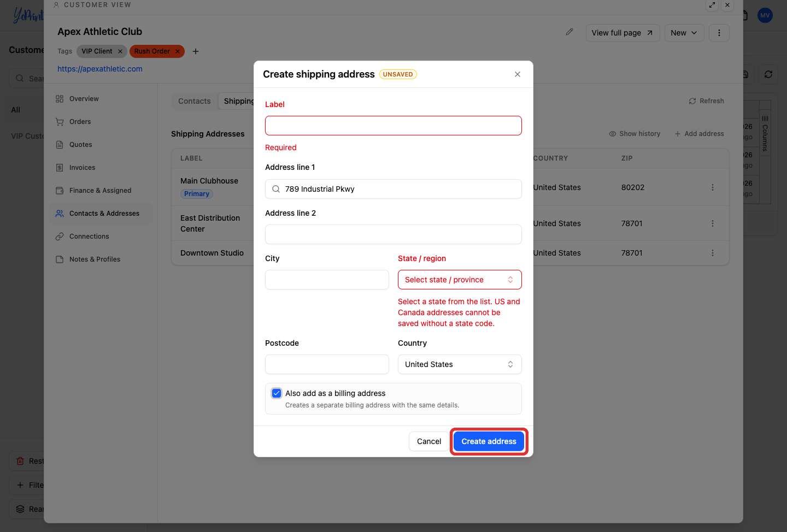Click the Label input field
The height and width of the screenshot is (532, 787).
point(393,126)
